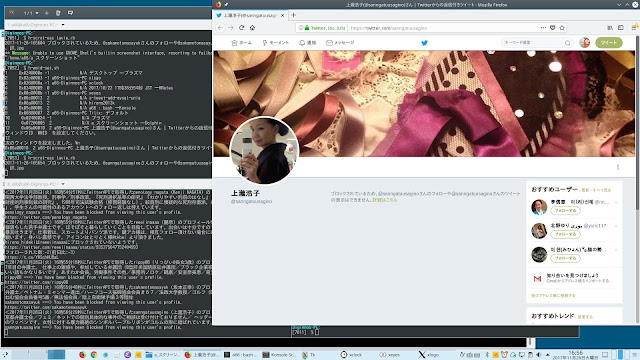Click the すべて見る link beside おすすめユーザー
Screen dimensions: 640x360
pos(602,190)
